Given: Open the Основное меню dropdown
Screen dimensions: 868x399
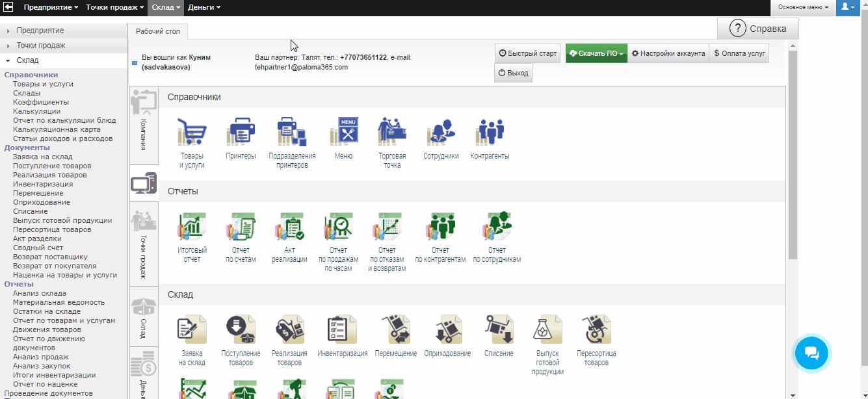Looking at the screenshot, I should coord(803,7).
